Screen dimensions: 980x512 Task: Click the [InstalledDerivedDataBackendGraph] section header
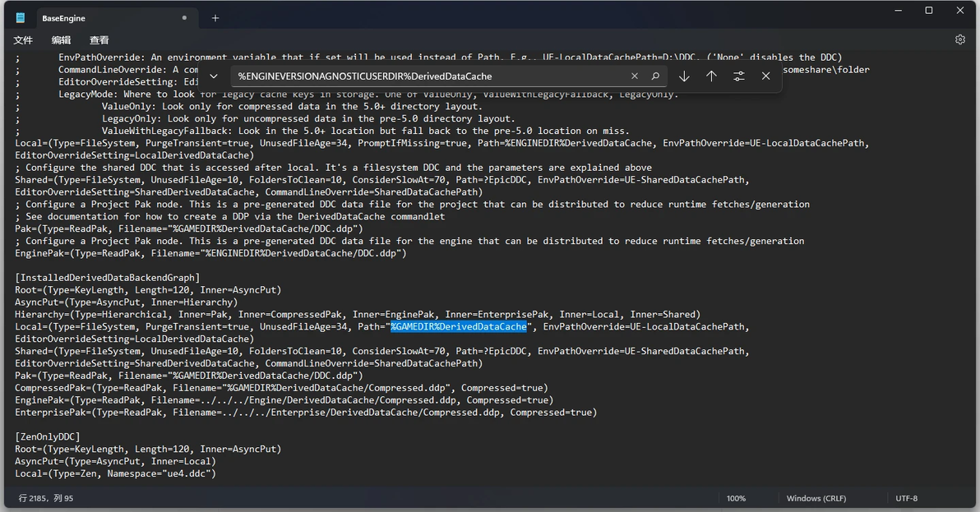pos(108,278)
